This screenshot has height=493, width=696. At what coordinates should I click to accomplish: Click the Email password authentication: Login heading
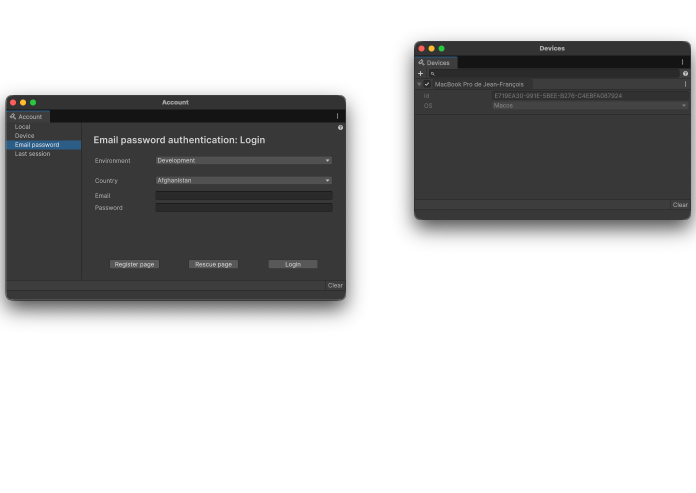pos(179,140)
